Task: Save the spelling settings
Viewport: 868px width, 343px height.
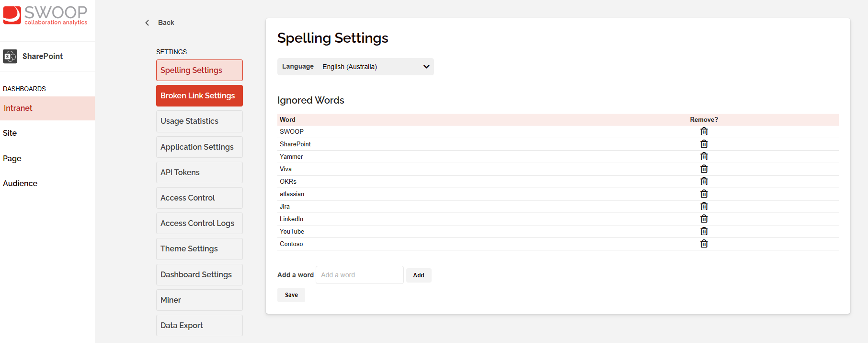Action: (x=291, y=295)
